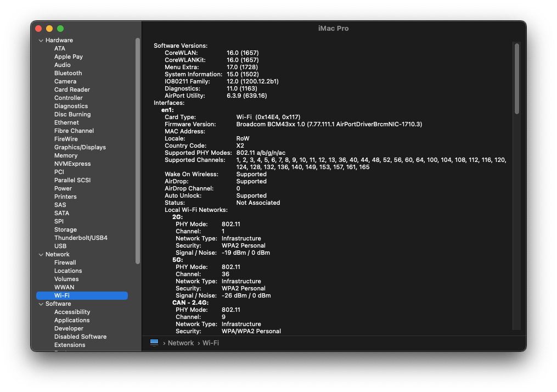Select Applications under Software
The image size is (557, 392).
(x=72, y=320)
